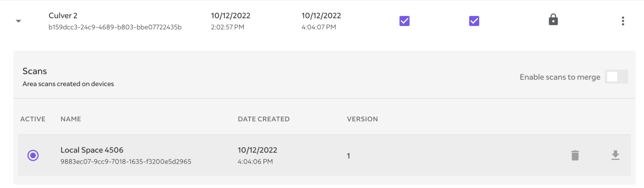Click version number 1 in scan row
The image size is (644, 188).
348,156
